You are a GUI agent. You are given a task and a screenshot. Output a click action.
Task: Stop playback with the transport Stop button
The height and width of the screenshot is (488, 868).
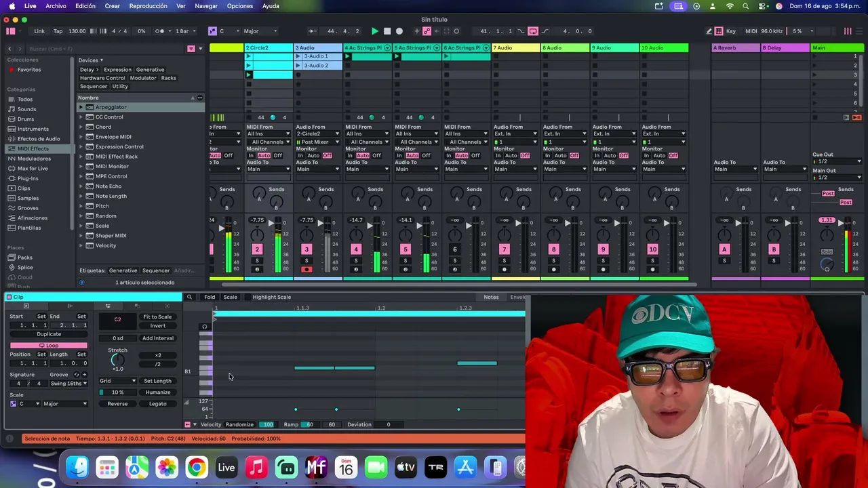click(387, 31)
